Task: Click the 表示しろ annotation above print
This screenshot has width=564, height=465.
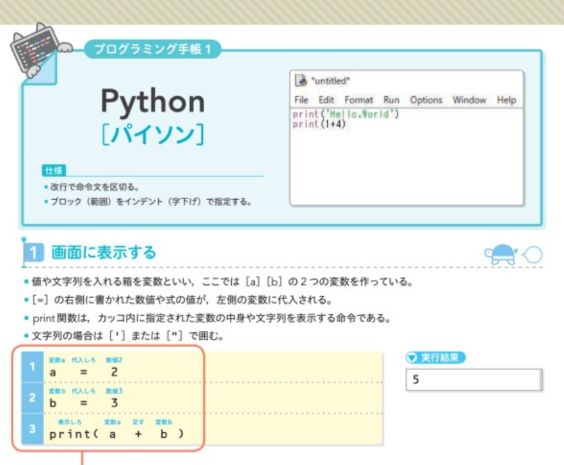Action: coord(70,422)
